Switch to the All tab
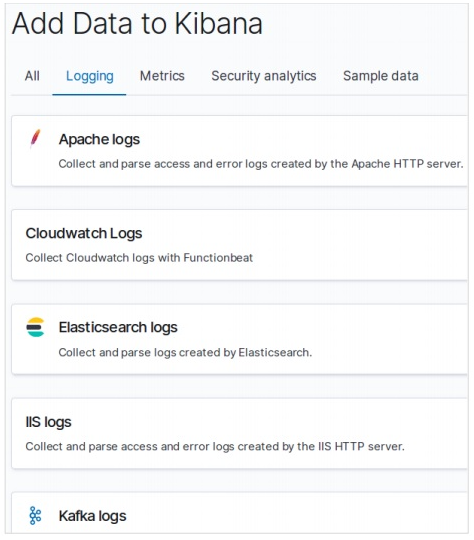The height and width of the screenshot is (540, 474). click(x=32, y=76)
